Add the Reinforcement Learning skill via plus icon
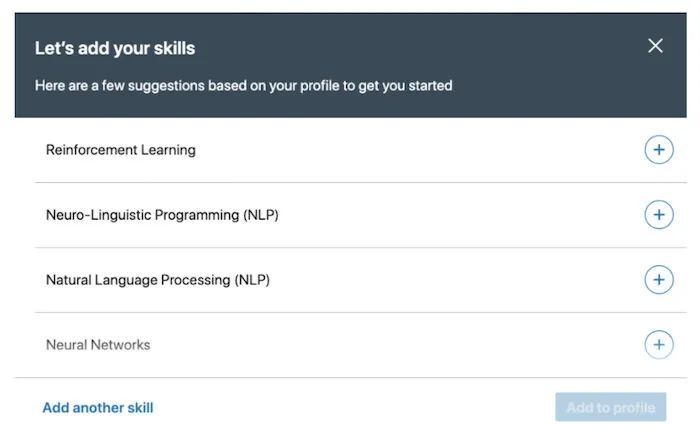 click(x=658, y=150)
